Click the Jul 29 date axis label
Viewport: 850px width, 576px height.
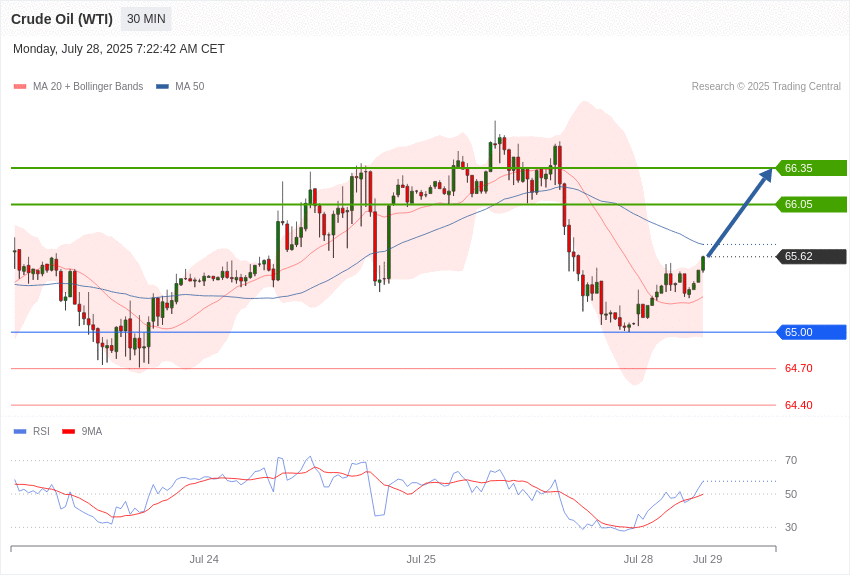pos(707,559)
